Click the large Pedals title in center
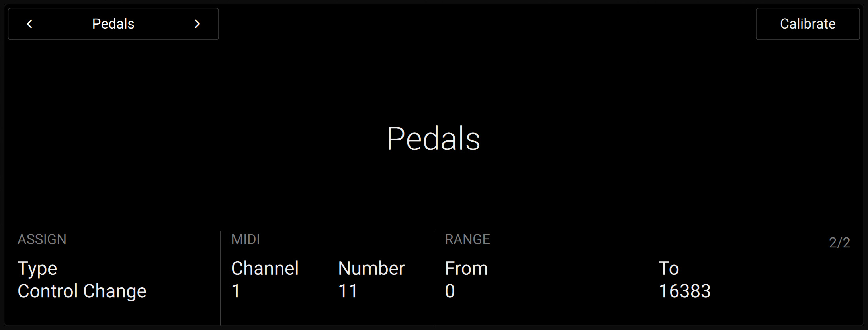Viewport: 868px width, 330px height. [433, 139]
